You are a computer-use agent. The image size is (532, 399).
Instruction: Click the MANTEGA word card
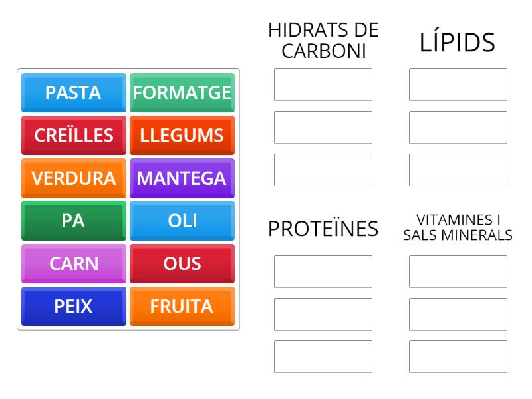(182, 178)
